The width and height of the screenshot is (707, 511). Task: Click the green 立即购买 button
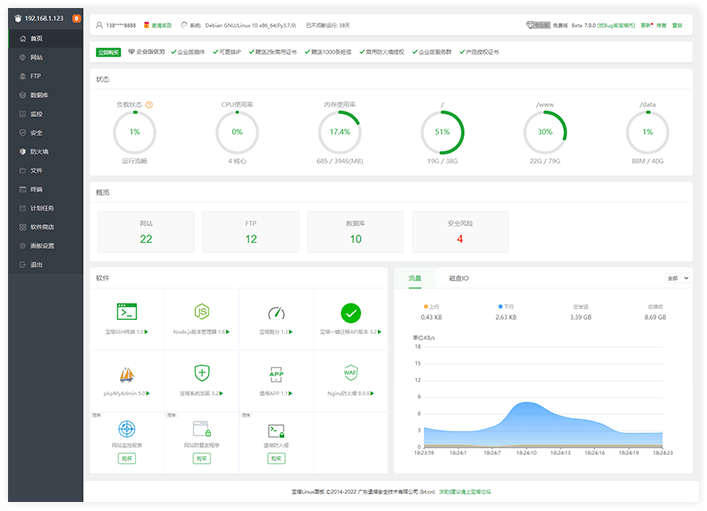click(109, 50)
